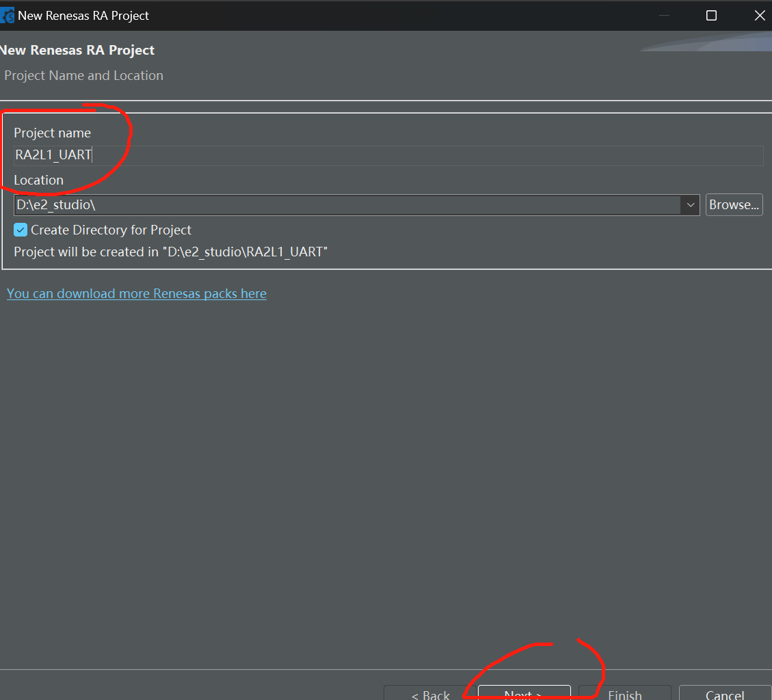The height and width of the screenshot is (700, 772).
Task: Click the Project name input field
Action: [x=388, y=156]
